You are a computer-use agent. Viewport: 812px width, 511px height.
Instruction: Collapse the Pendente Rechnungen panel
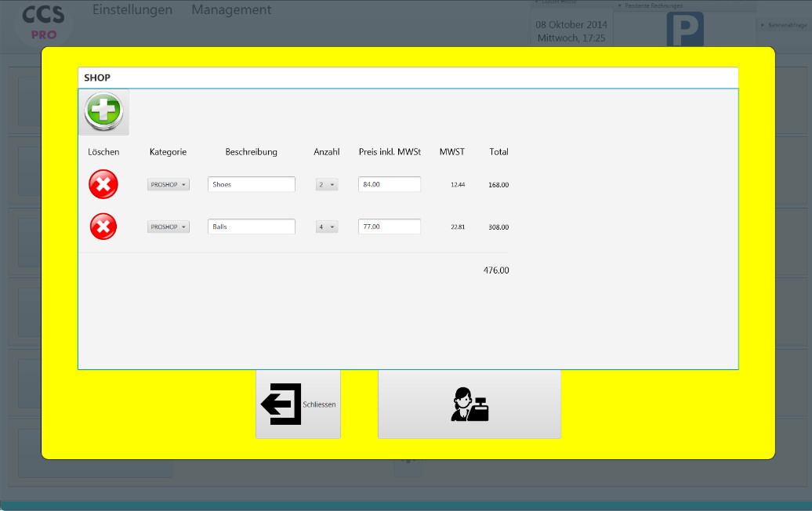pos(651,5)
